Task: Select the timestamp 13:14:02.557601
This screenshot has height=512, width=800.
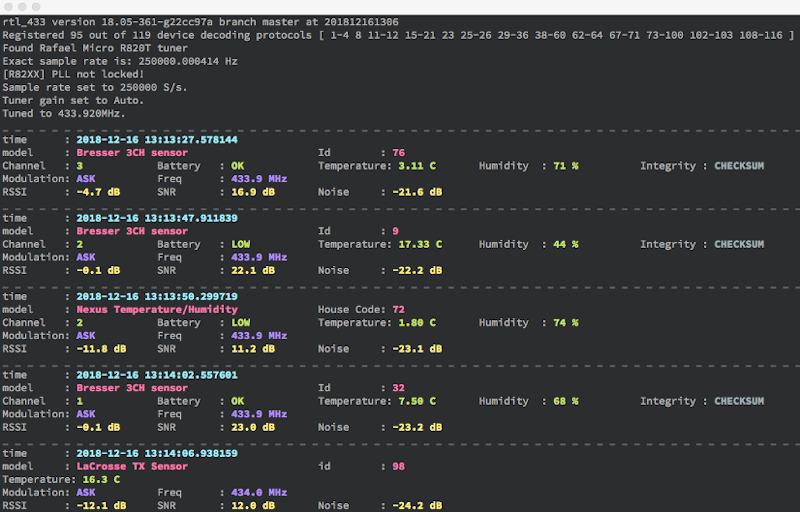Action: 157,374
